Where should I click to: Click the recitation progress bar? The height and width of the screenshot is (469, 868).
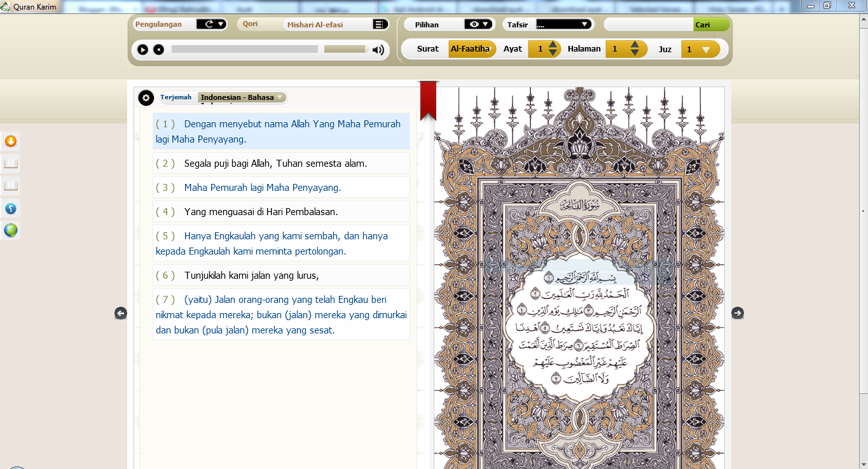click(x=245, y=49)
